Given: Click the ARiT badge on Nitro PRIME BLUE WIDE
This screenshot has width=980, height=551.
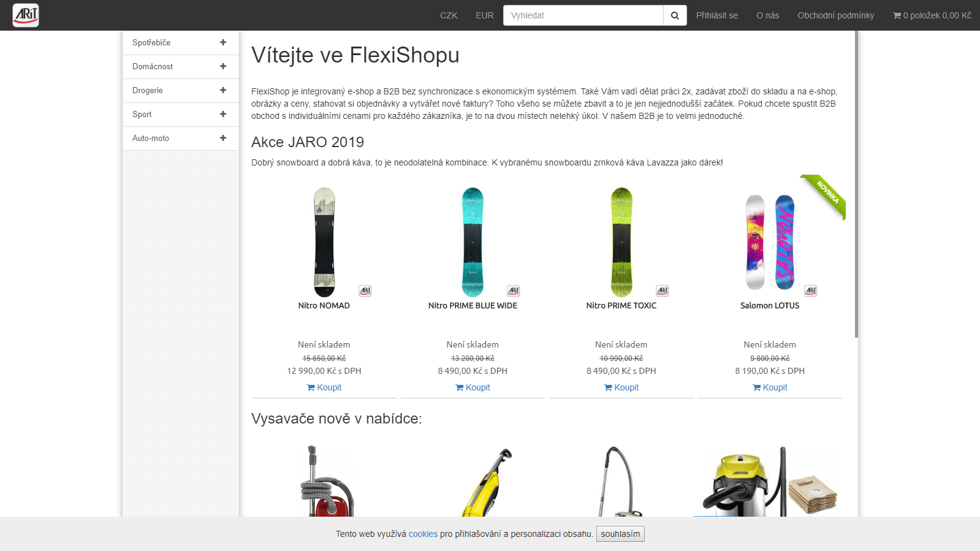Looking at the screenshot, I should [514, 291].
